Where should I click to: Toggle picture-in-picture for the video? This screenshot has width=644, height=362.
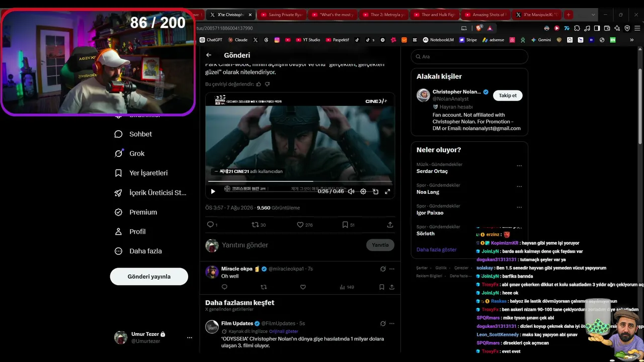click(x=375, y=192)
